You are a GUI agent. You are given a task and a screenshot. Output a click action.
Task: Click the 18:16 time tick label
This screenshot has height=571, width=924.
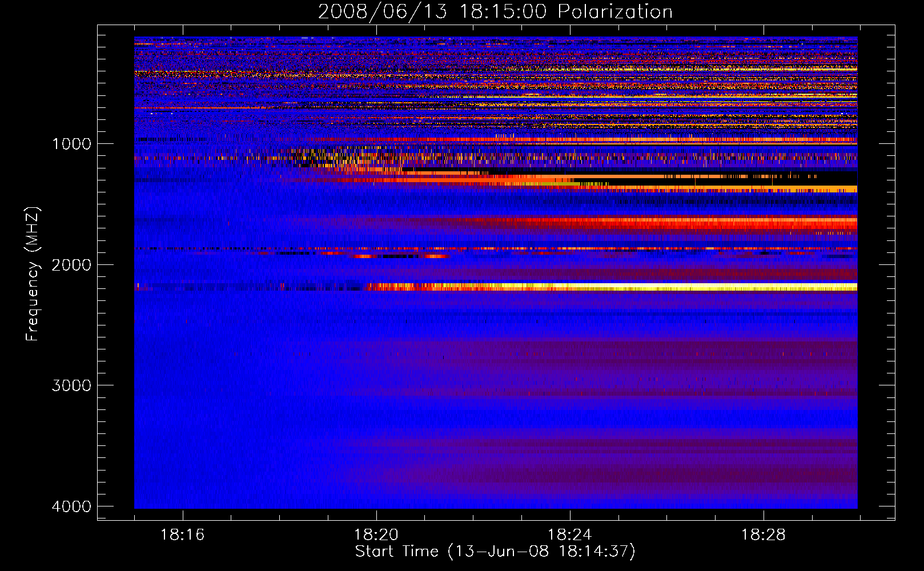[183, 535]
